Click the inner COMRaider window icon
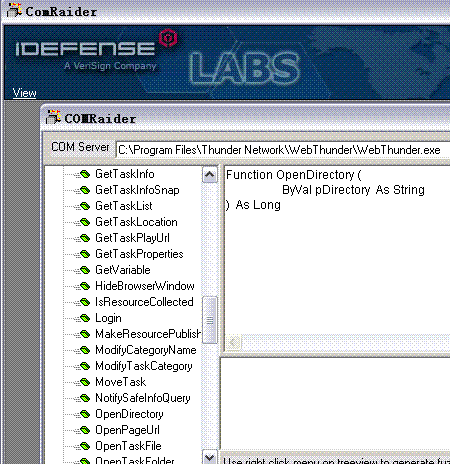 click(x=53, y=118)
